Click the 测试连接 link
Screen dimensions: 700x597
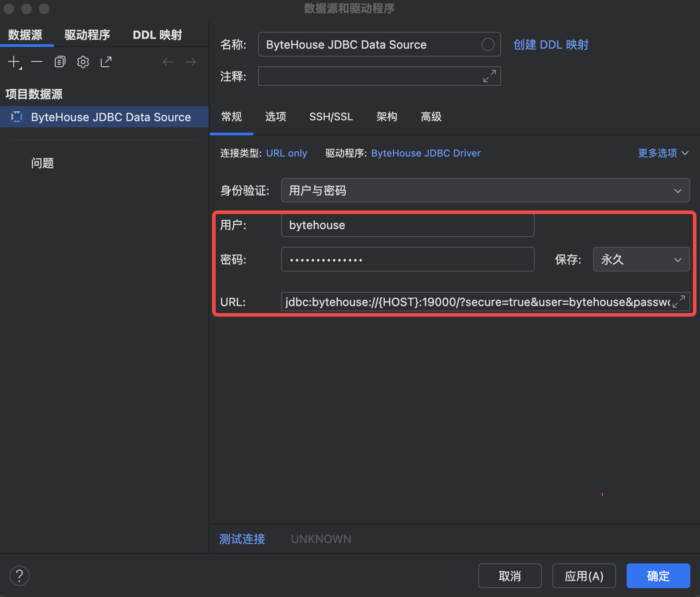coord(242,539)
